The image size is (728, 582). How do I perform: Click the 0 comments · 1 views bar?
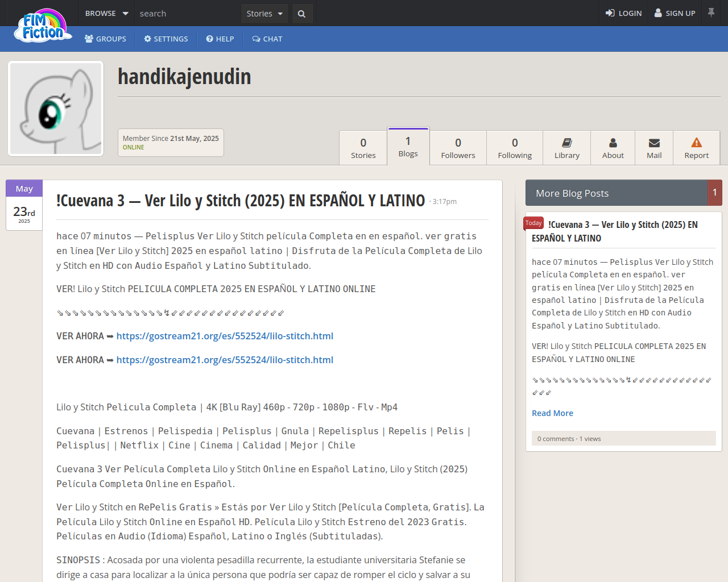click(x=624, y=438)
